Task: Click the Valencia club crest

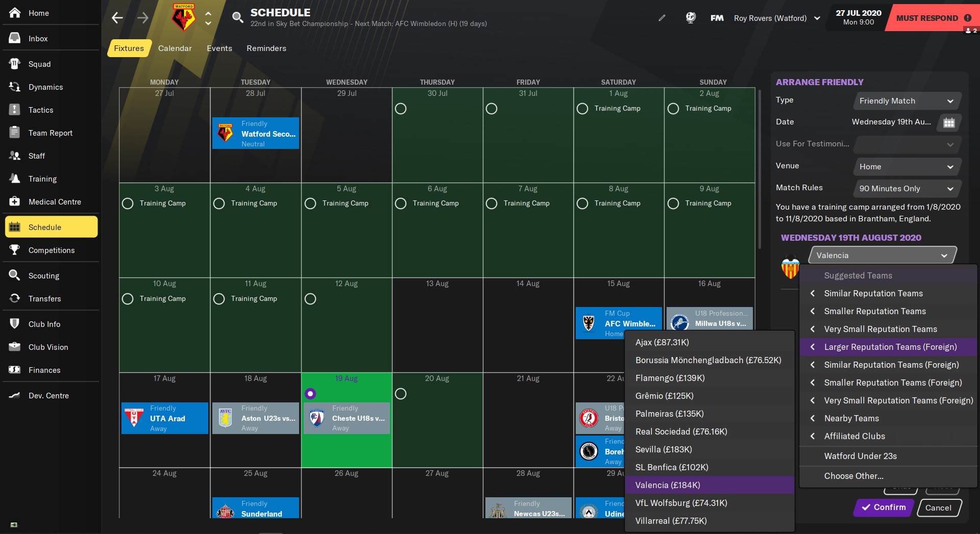Action: click(790, 267)
